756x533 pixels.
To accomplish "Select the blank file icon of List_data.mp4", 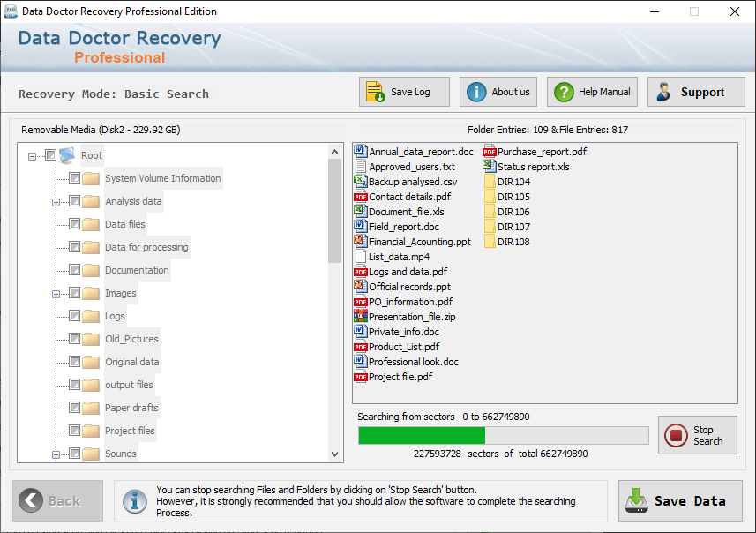I will coord(360,257).
